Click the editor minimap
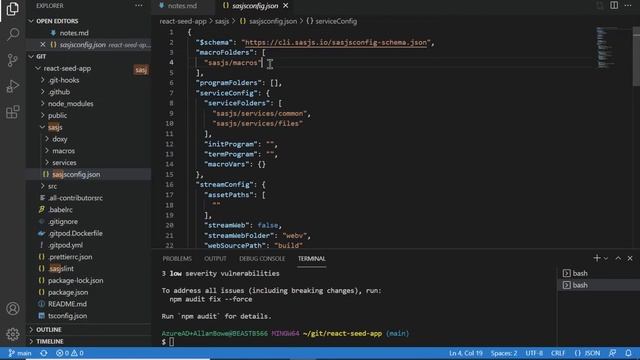640x360 pixels. [607, 47]
